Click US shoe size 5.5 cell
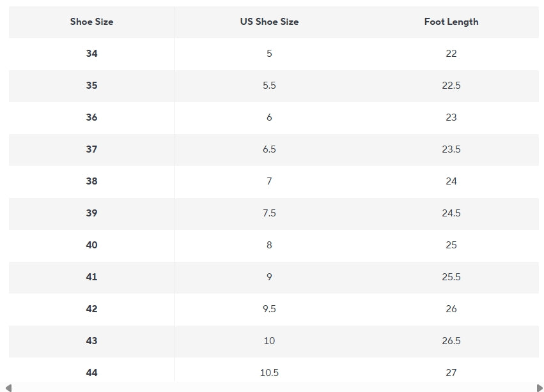The width and height of the screenshot is (544, 392). click(x=269, y=86)
